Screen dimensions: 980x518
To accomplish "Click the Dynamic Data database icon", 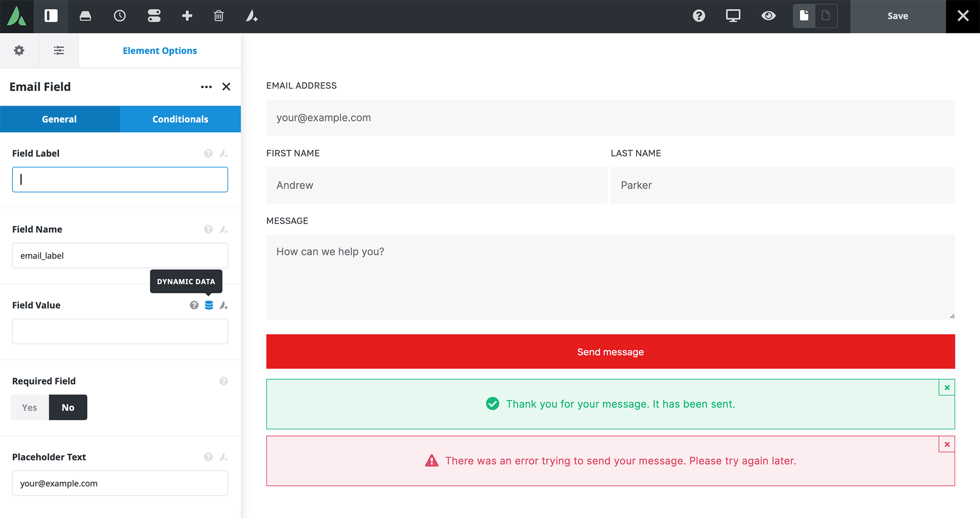I will coord(209,305).
